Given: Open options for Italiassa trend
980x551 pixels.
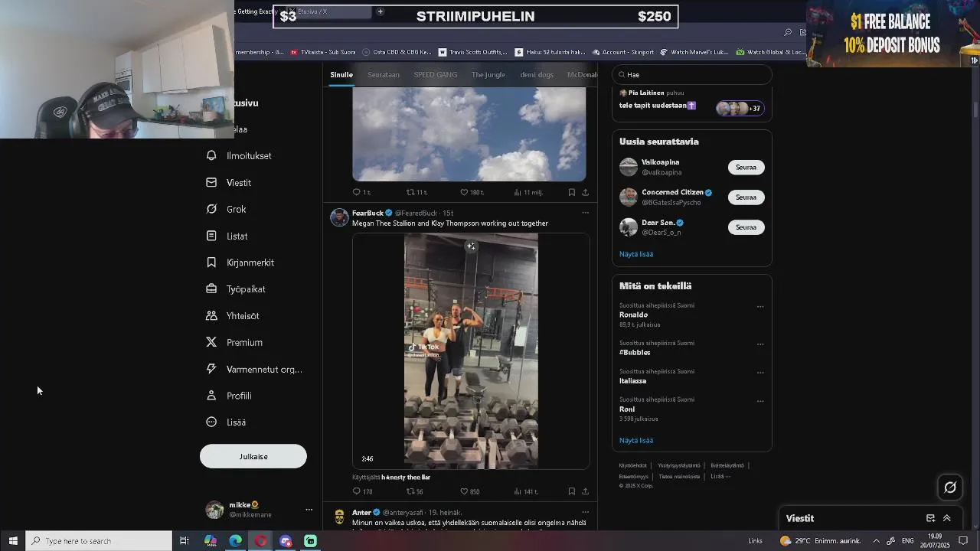Looking at the screenshot, I should coord(760,373).
